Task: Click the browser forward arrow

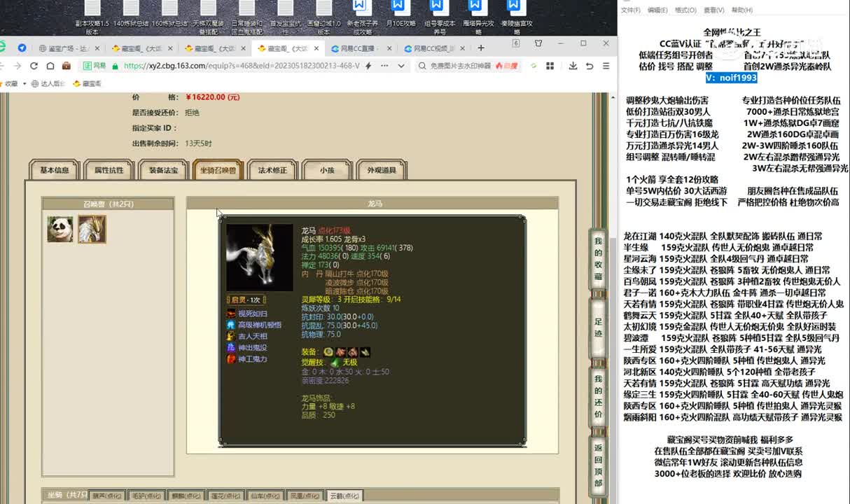Action: pyautogui.click(x=16, y=66)
